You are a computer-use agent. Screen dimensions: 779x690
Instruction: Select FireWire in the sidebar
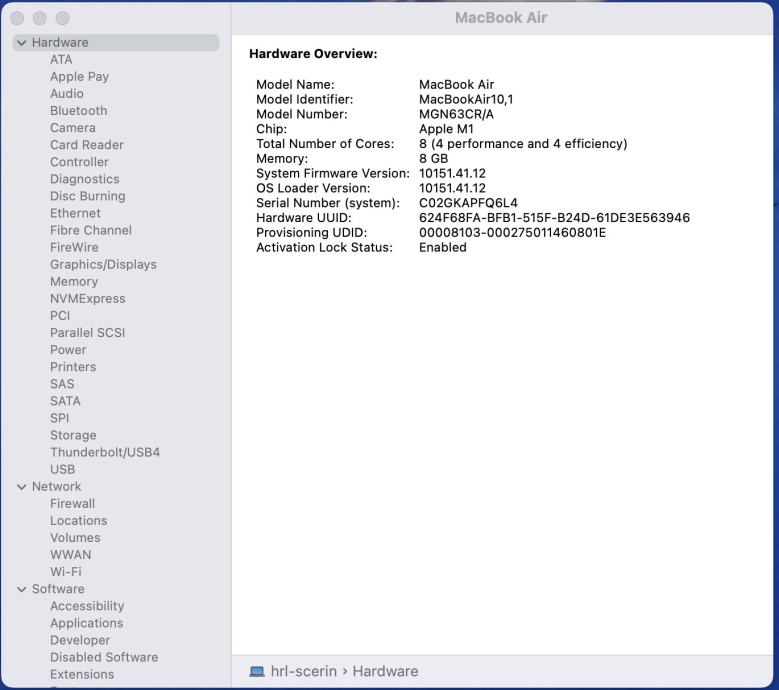[x=74, y=247]
